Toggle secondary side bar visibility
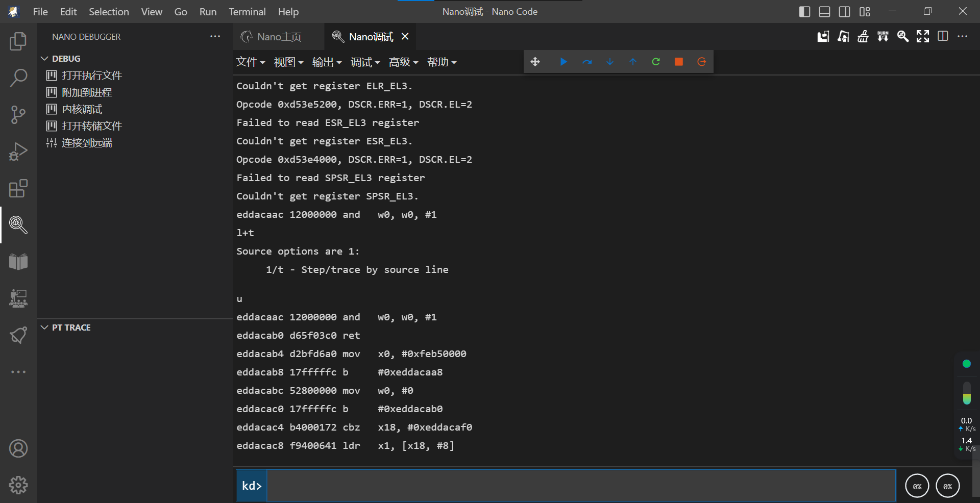Screen dimensions: 980x503 [x=845, y=12]
